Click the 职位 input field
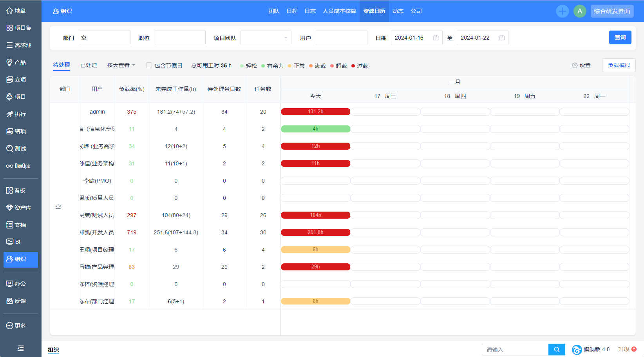644x357 pixels. 179,38
